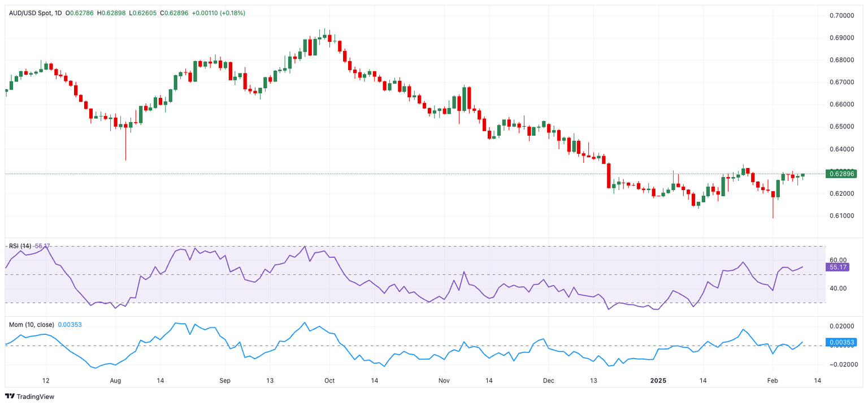Select the Mom (10, close) indicator label
Viewport: 868px width, 405px height.
pyautogui.click(x=32, y=325)
